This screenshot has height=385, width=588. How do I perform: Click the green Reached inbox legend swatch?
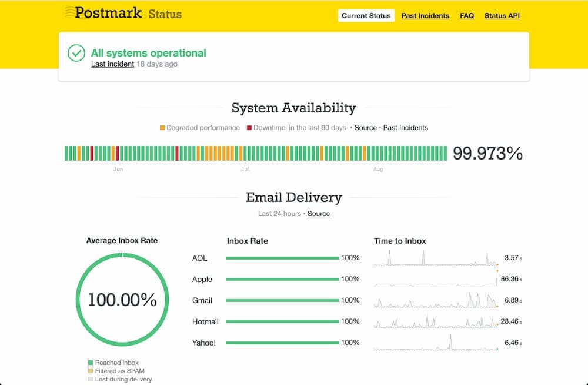coord(91,363)
